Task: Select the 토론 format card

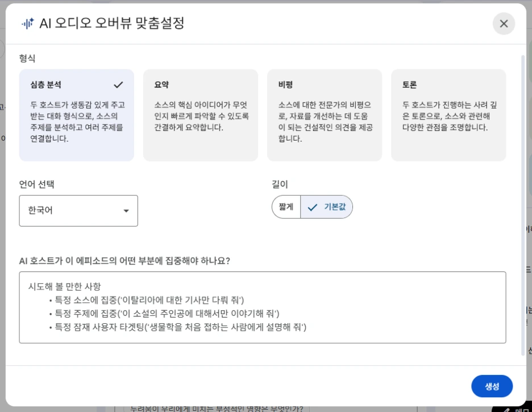Action: click(448, 114)
